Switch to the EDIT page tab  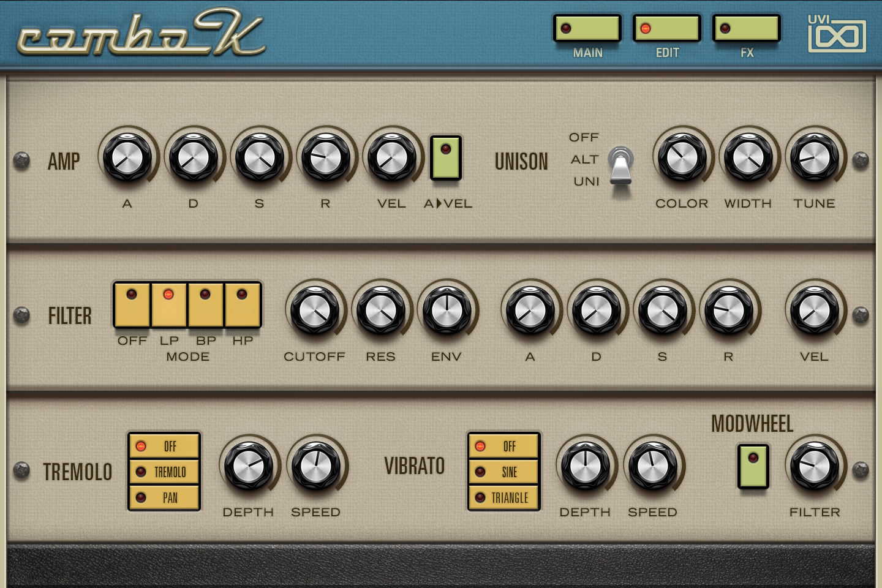[x=667, y=28]
